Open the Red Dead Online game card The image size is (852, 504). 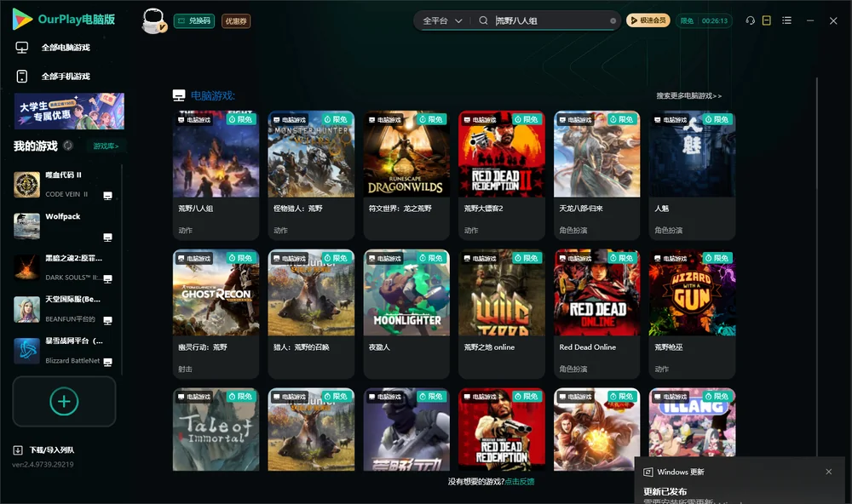tap(596, 314)
